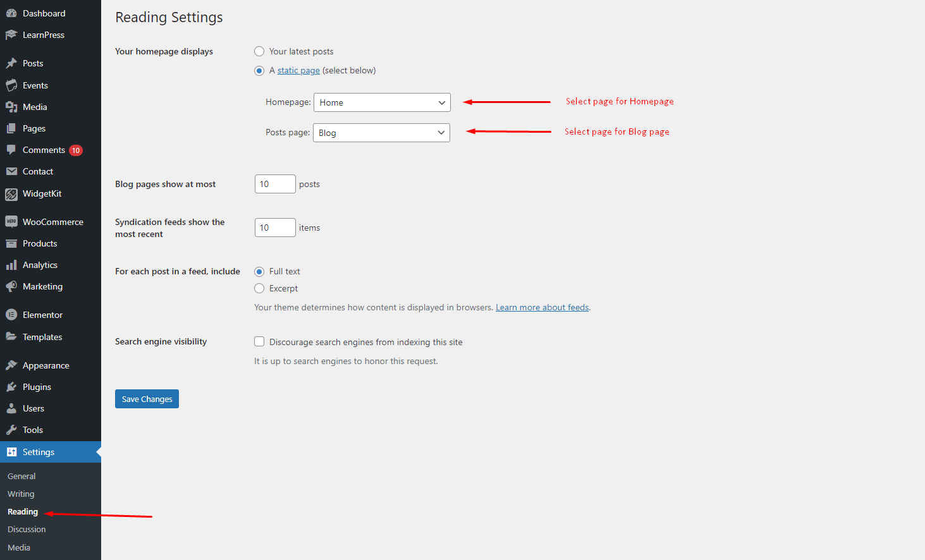Click the Appearance paintbrush icon

point(11,365)
